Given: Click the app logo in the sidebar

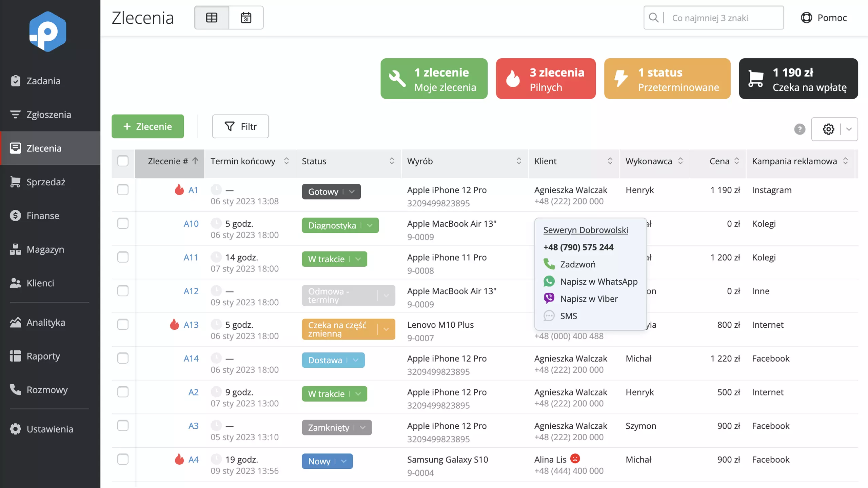Looking at the screenshot, I should click(47, 32).
